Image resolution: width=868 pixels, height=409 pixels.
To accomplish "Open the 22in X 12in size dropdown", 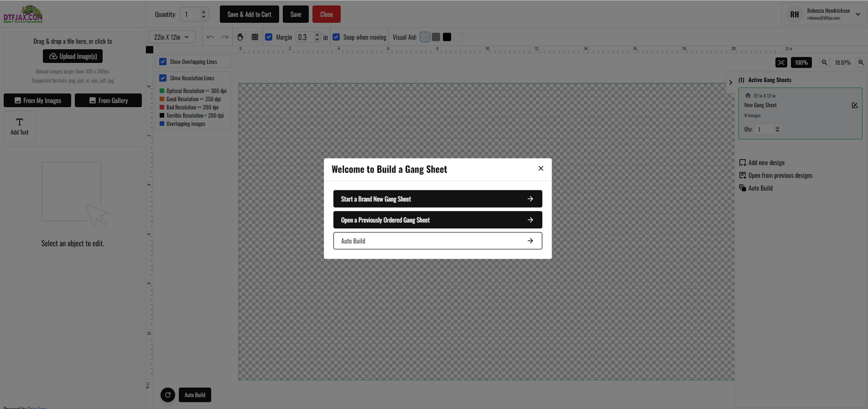I will coord(172,37).
